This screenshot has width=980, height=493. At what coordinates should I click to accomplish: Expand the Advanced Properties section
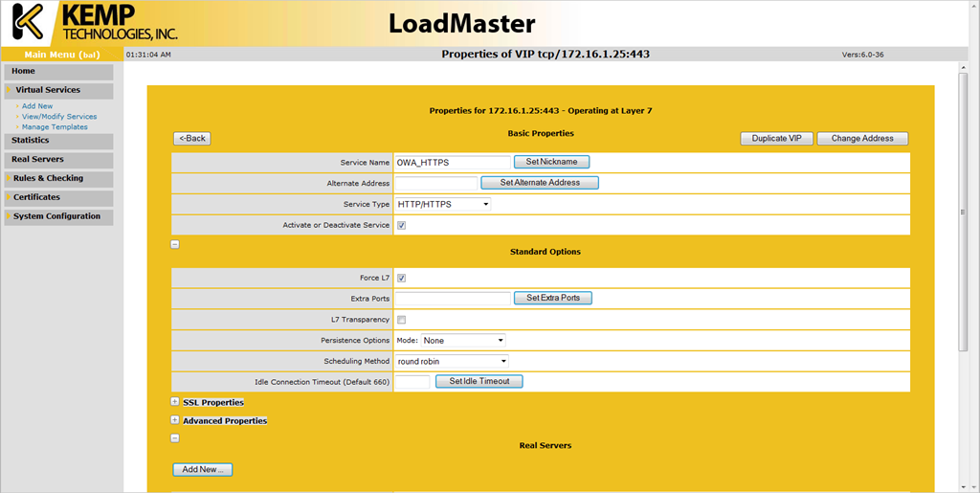(x=175, y=420)
